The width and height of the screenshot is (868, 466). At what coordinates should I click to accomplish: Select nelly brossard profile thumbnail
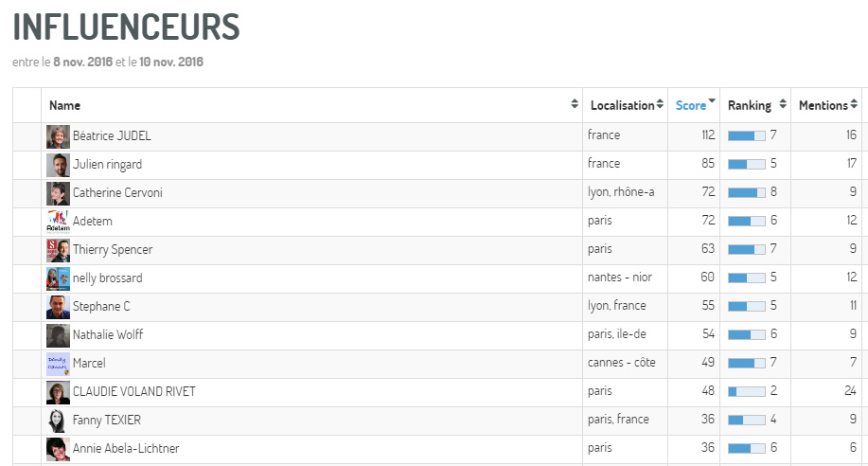58,278
